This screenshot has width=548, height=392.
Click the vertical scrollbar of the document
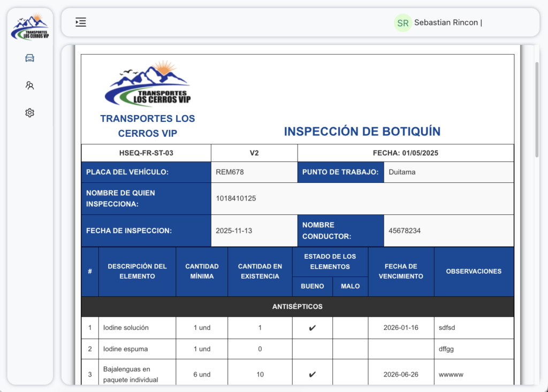[537, 110]
